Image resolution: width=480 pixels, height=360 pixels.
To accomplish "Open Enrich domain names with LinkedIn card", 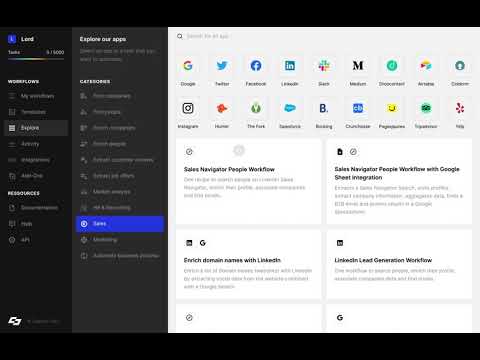I will (249, 264).
